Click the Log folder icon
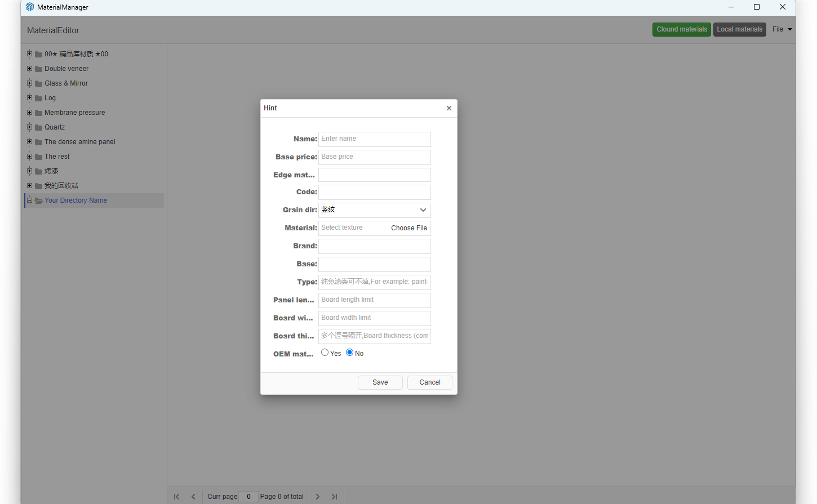Screen dimensions: 817x504 [39, 98]
